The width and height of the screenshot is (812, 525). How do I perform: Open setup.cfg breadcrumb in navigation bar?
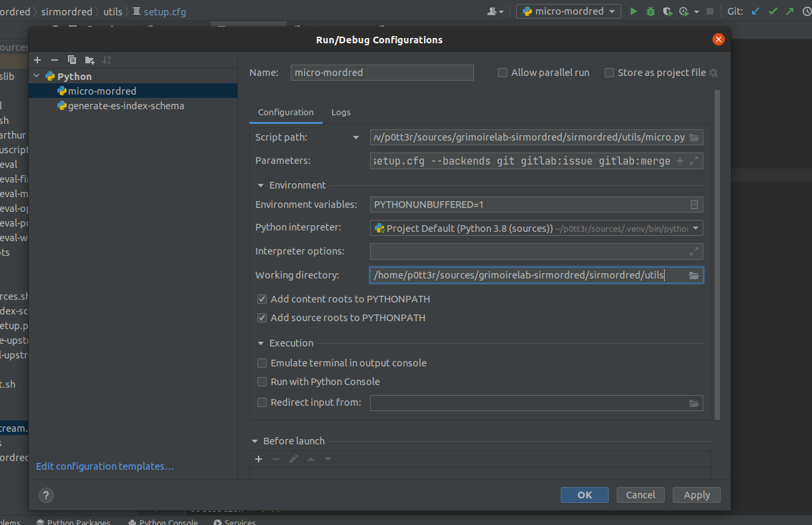160,12
